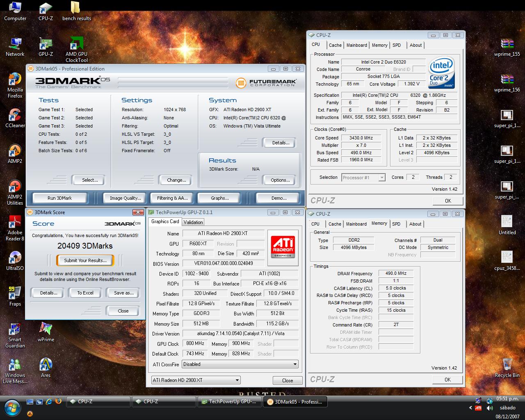Open the GPU-Z desktop shortcut
Image resolution: width=525 pixels, height=420 pixels.
[x=46, y=47]
